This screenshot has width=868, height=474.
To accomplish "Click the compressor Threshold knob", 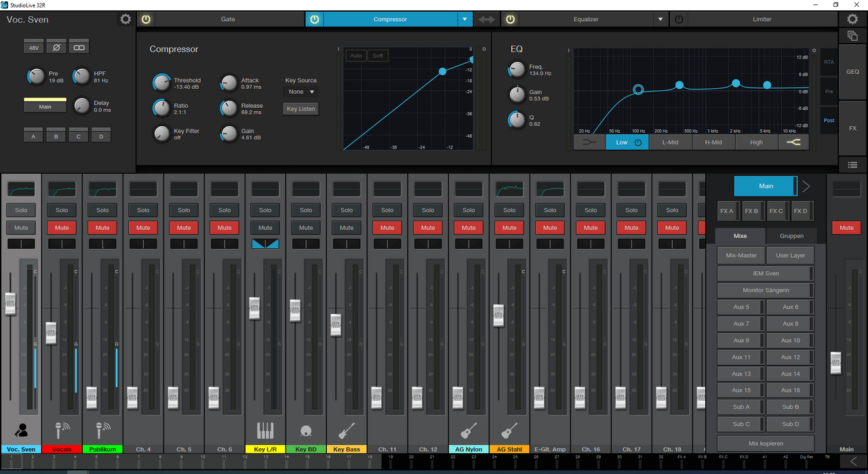I will [x=161, y=83].
